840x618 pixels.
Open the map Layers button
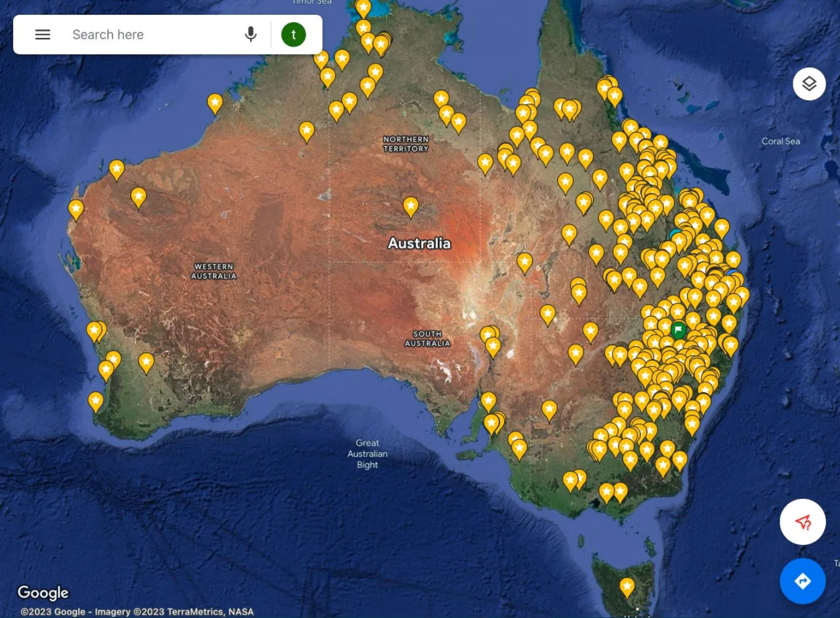coord(809,84)
